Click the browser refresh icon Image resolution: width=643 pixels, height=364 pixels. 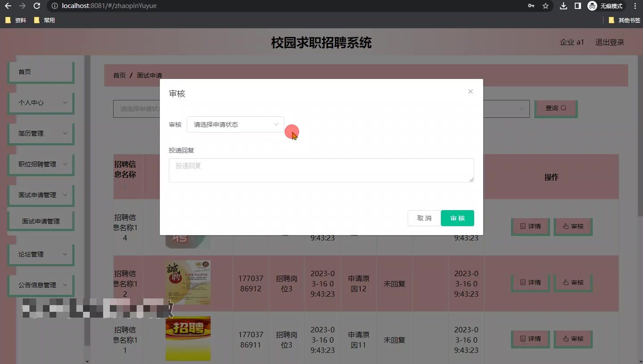pyautogui.click(x=36, y=6)
